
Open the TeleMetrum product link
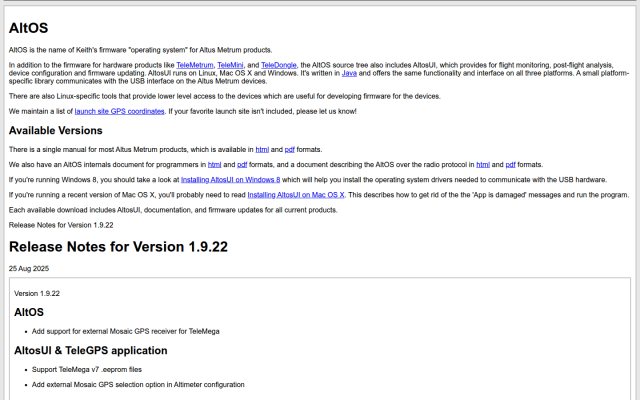click(x=195, y=65)
